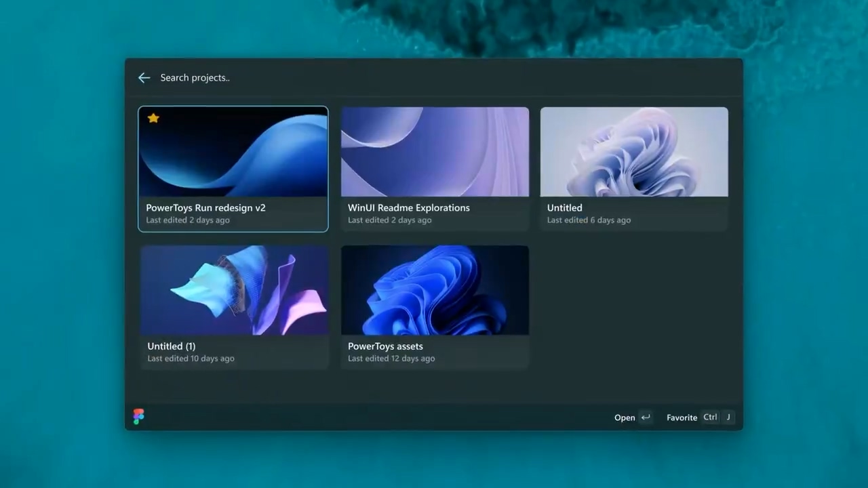Click the Enter key icon beside Open
868x488 pixels.
[646, 418]
